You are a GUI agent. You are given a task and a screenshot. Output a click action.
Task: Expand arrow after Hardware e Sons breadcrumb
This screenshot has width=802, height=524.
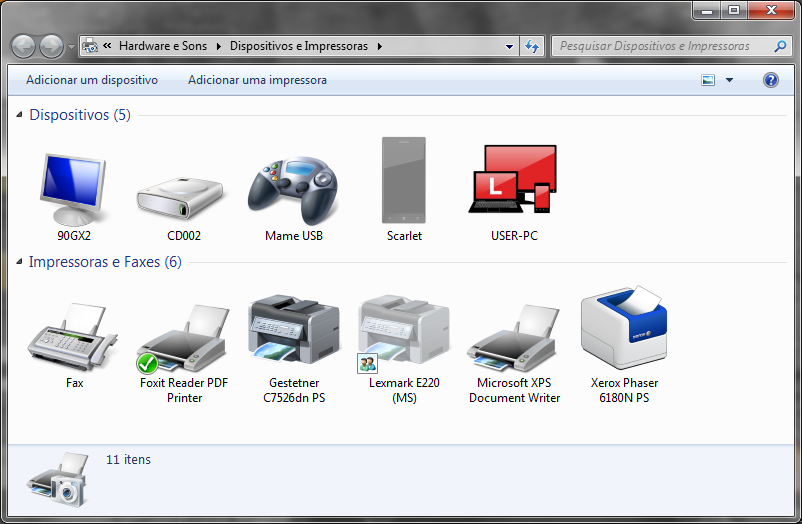pyautogui.click(x=218, y=46)
